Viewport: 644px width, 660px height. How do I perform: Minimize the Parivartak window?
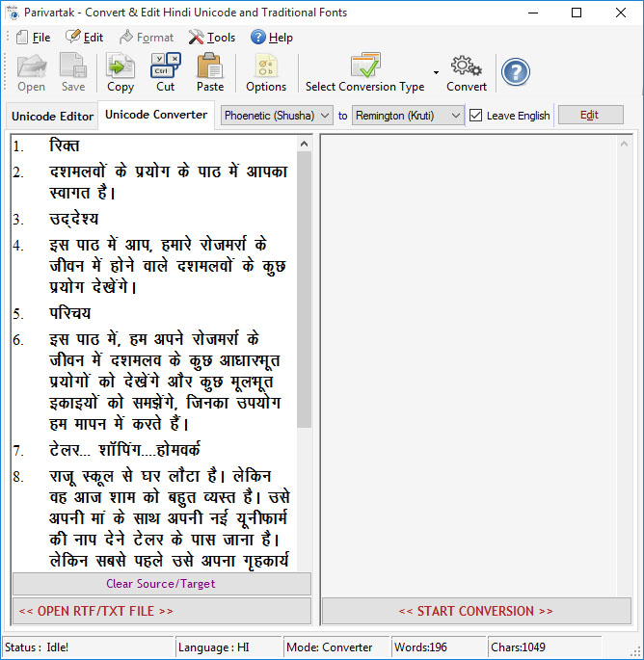point(533,13)
